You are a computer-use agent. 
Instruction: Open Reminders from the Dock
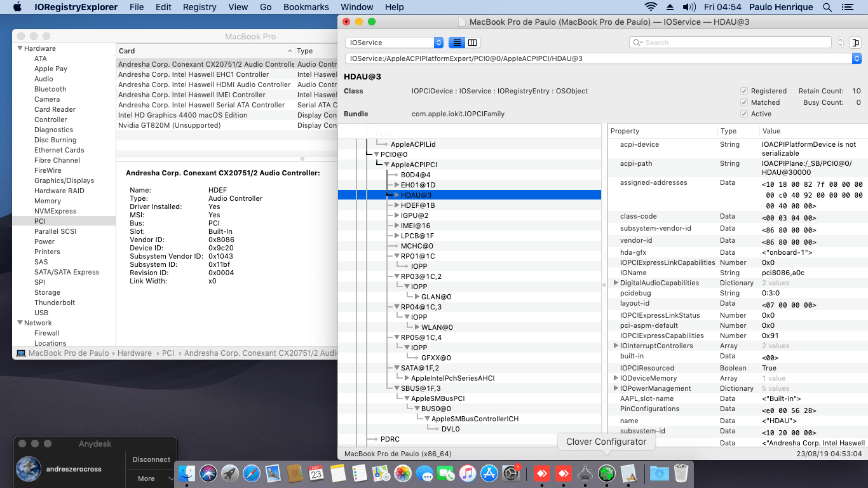point(360,473)
